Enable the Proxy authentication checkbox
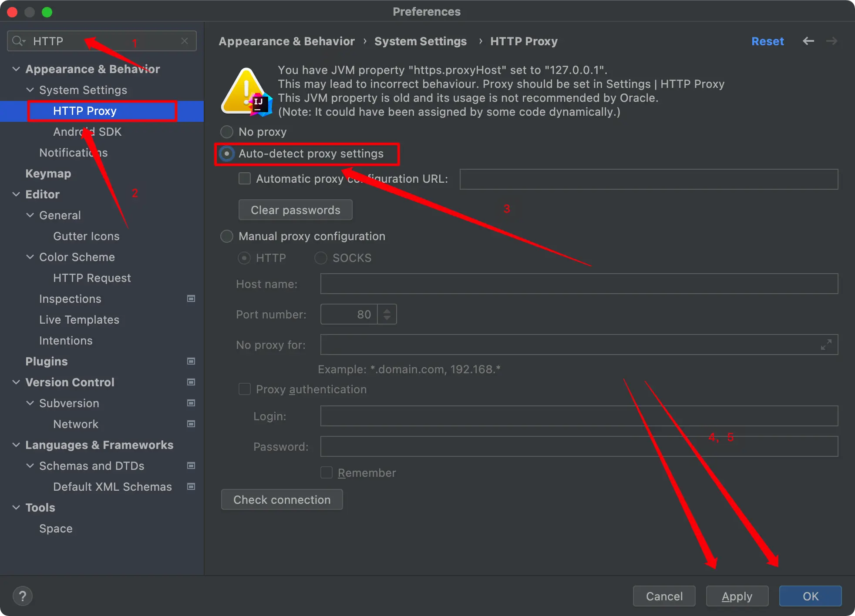This screenshot has height=616, width=855. coord(245,389)
